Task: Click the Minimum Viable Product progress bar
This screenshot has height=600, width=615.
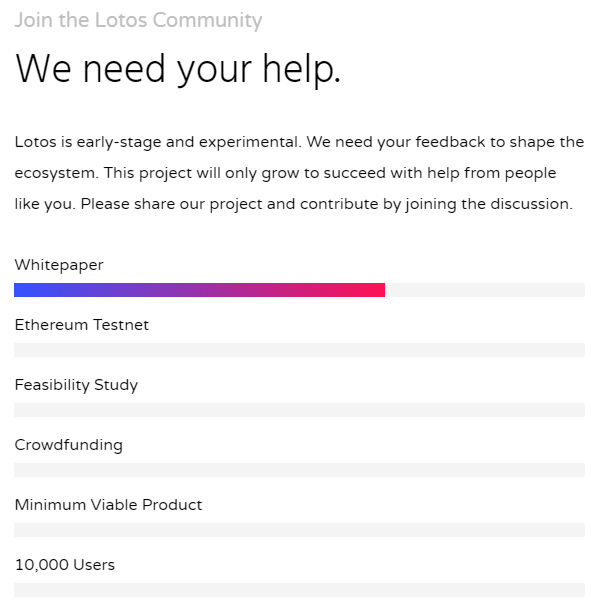Action: coord(299,530)
